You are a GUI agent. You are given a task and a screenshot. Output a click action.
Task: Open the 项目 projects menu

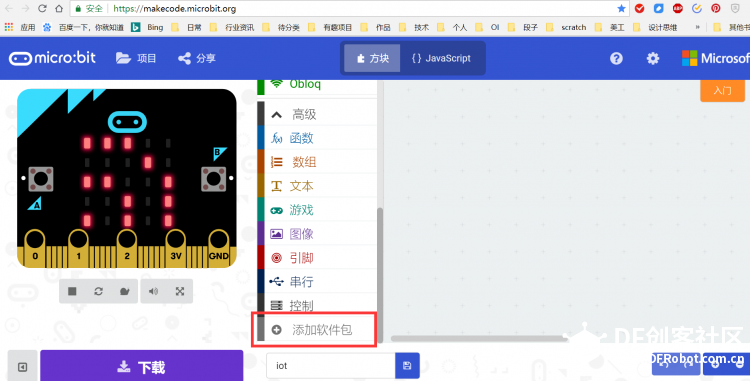coord(136,58)
